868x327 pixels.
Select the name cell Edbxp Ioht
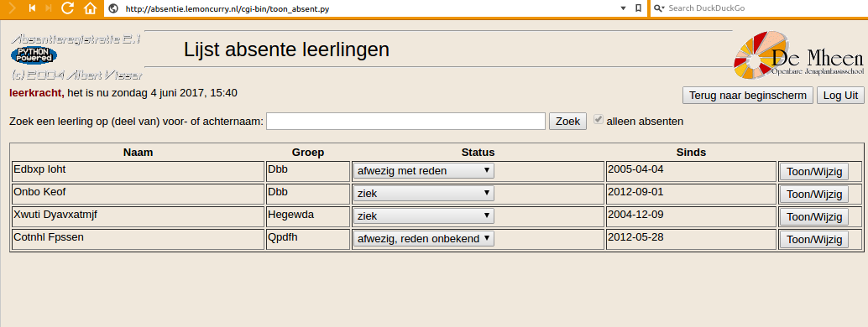[x=139, y=171]
